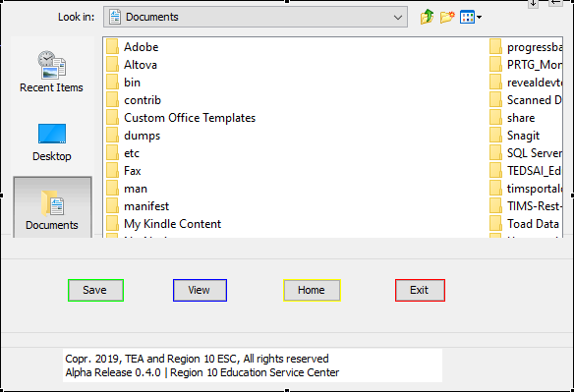
Task: Click the dumps folder name
Action: [143, 136]
